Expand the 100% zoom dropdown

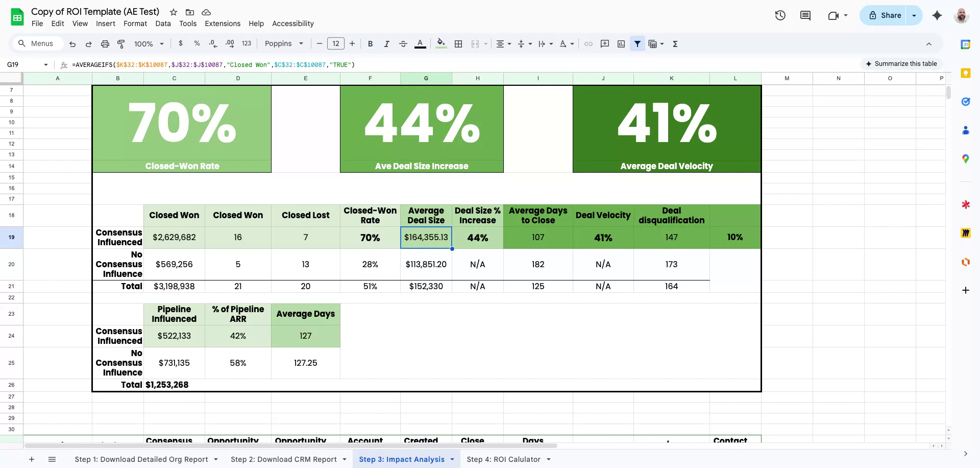[x=149, y=44]
